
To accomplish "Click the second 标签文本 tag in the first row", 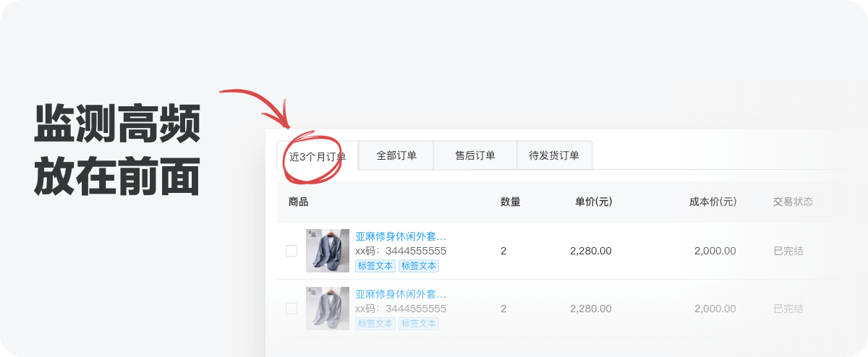I will point(419,265).
